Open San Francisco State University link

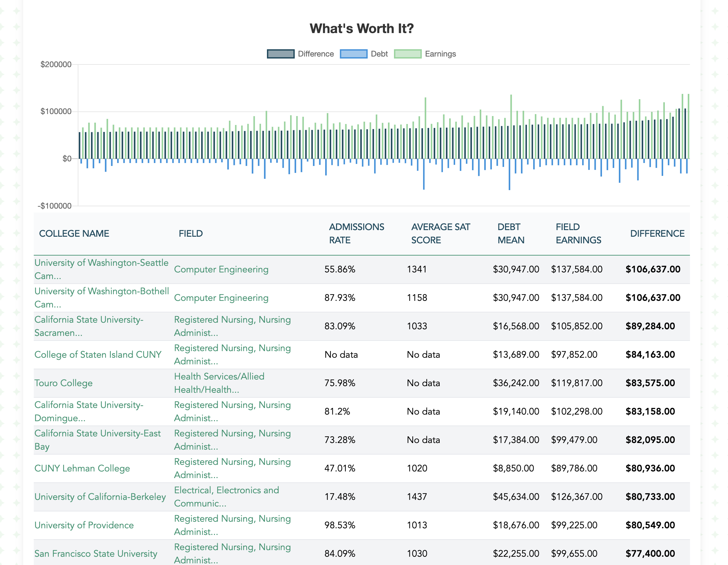(x=96, y=554)
